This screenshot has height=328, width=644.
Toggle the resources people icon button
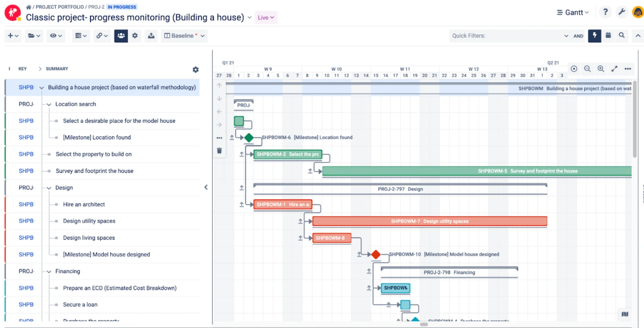pos(121,36)
